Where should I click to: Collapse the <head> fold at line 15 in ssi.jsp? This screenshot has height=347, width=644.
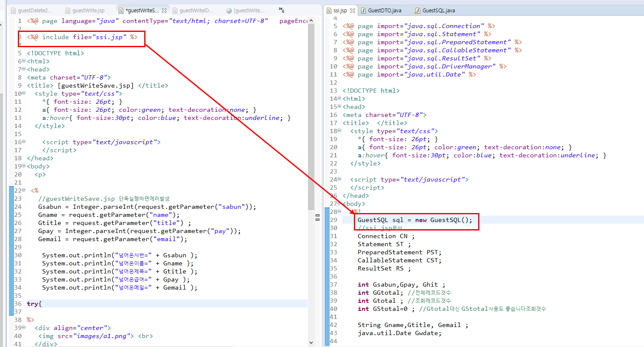[339, 107]
